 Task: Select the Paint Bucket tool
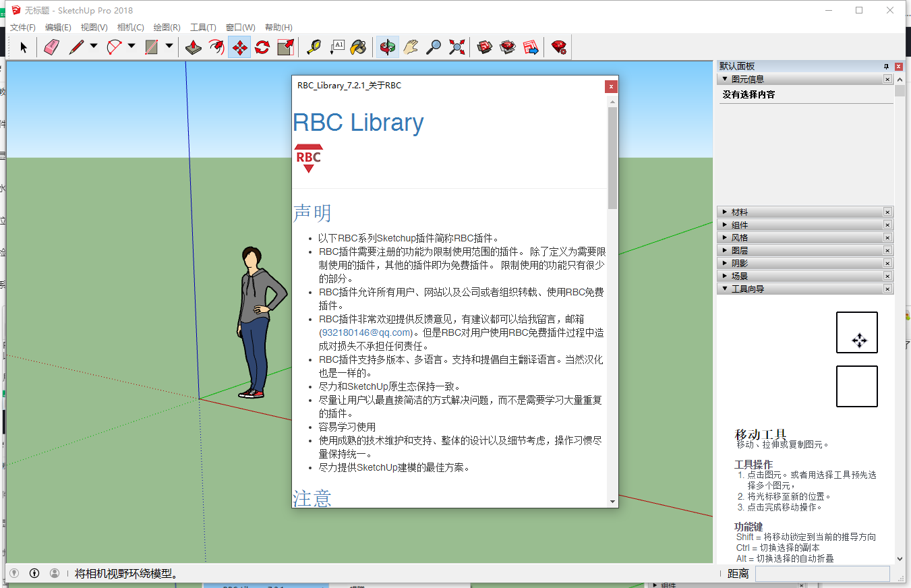point(359,47)
